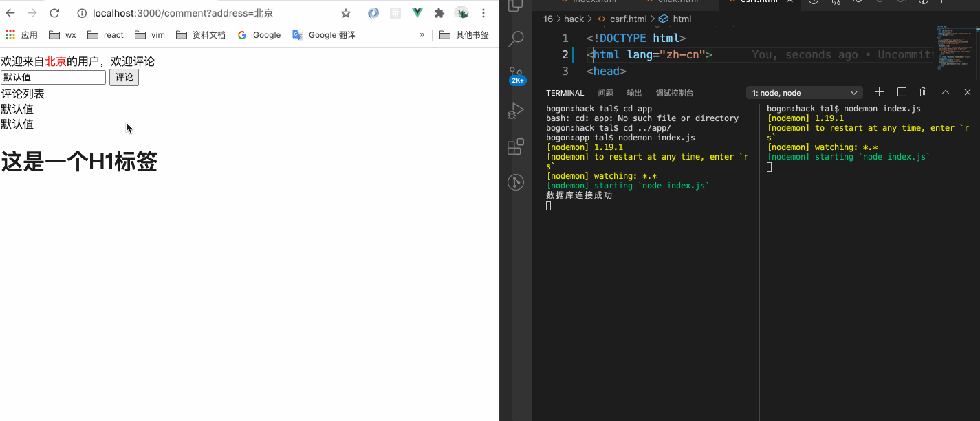Image resolution: width=980 pixels, height=421 pixels.
Task: Switch to the 输出 panel tab
Action: click(x=633, y=92)
